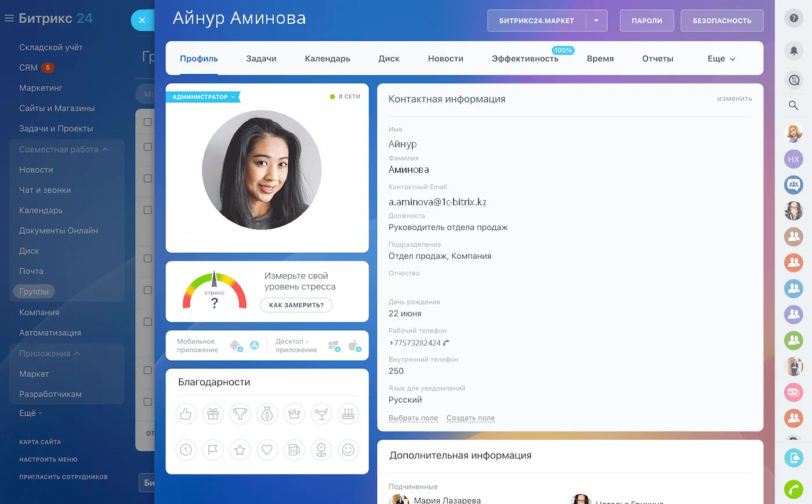812x504 pixels.
Task: Click the изменить link in contact info
Action: 734,99
